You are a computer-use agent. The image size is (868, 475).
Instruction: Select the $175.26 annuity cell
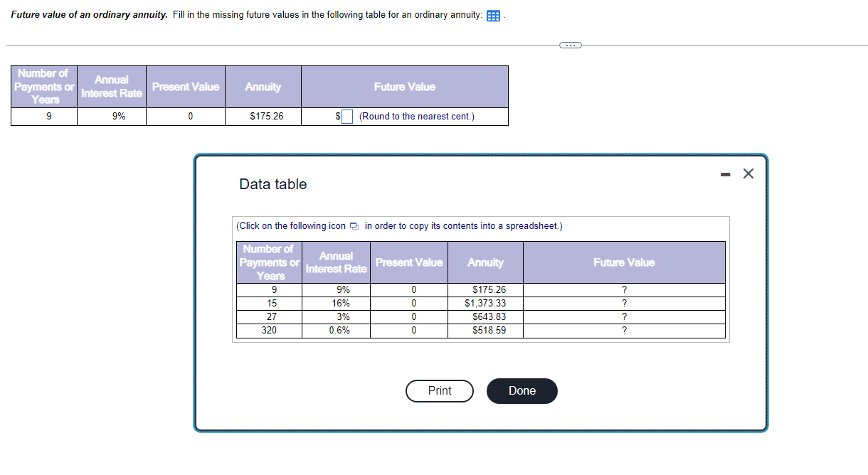[263, 116]
